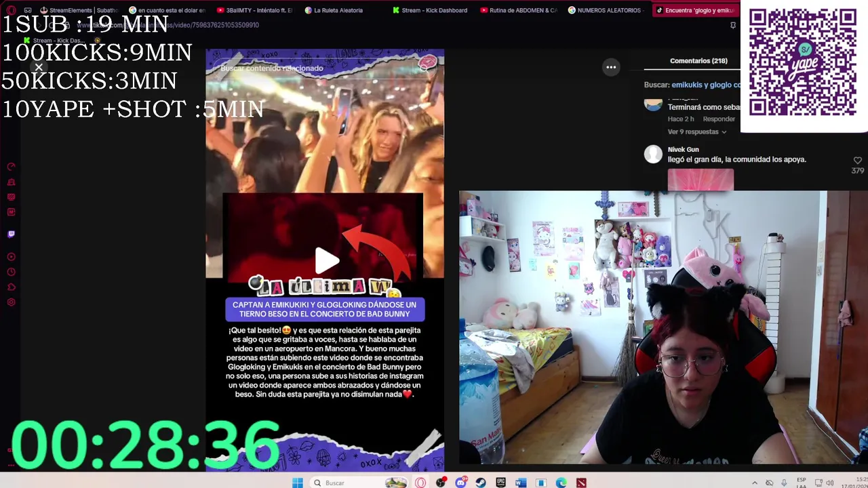
Task: Open Epic Games Launcher from the taskbar
Action: click(x=500, y=483)
